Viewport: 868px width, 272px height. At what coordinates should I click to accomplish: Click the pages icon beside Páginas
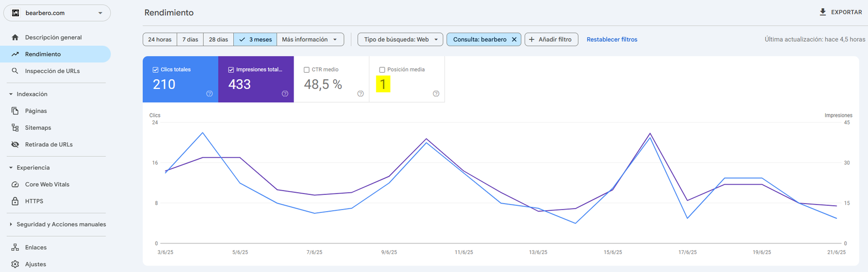coord(15,111)
